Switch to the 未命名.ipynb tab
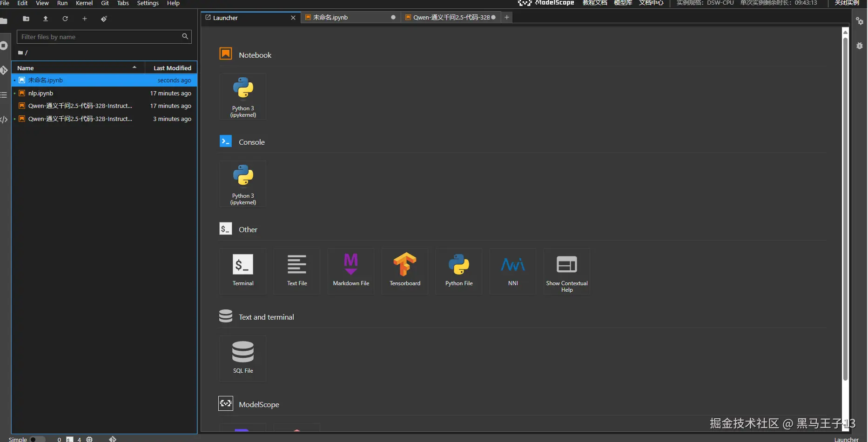 click(x=350, y=18)
